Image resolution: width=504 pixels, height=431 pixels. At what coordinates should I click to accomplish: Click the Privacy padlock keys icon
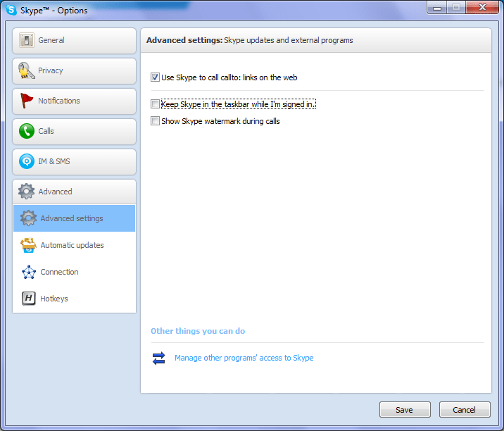[26, 70]
